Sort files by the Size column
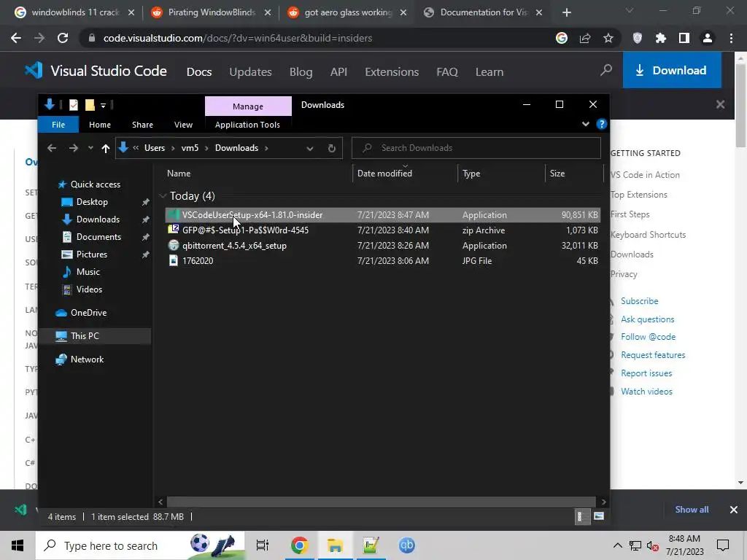Screen dimensions: 747x560 click(573, 174)
